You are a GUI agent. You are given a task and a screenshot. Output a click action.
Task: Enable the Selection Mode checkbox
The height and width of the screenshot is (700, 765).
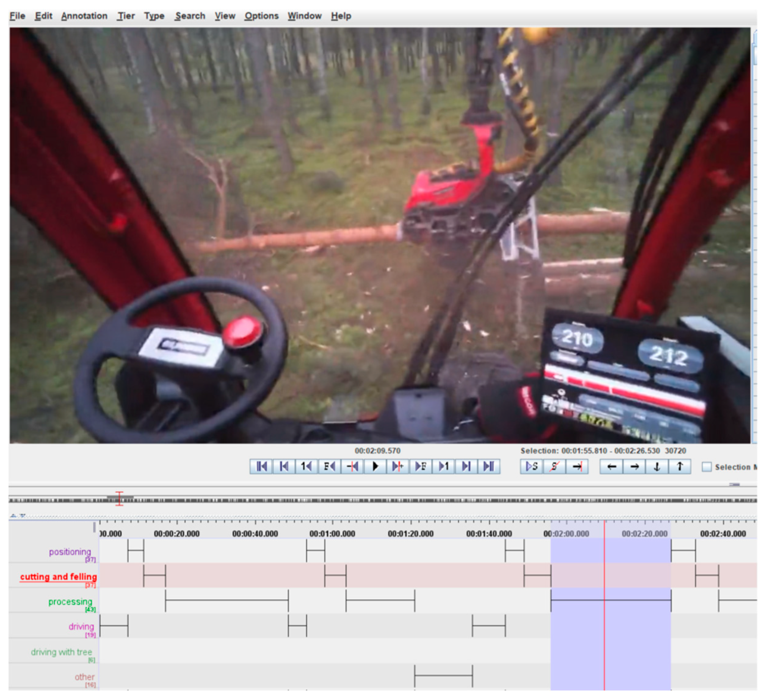(706, 467)
